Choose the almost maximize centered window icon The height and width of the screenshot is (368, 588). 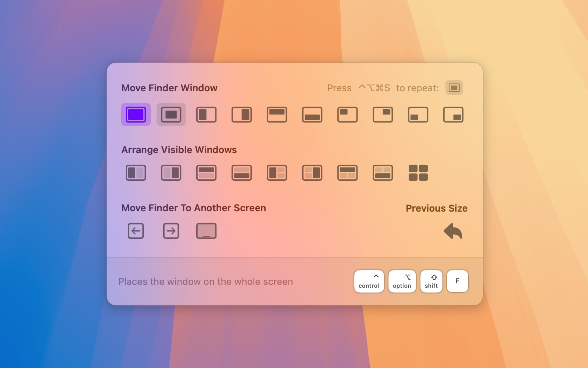(171, 114)
